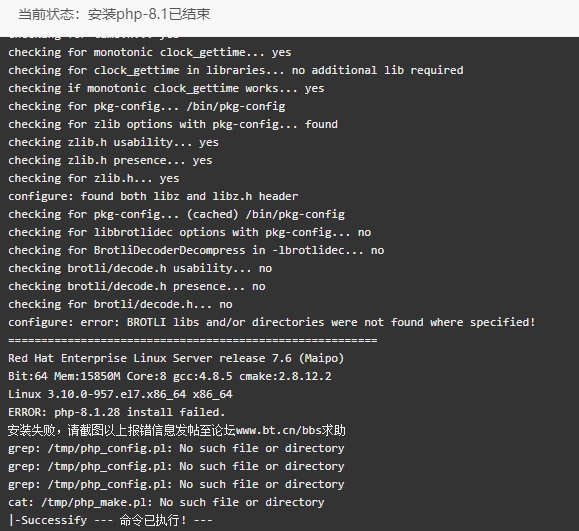This screenshot has height=531, width=579.
Task: Click the www.bt.cn/bbs forum address
Action: pos(278,430)
